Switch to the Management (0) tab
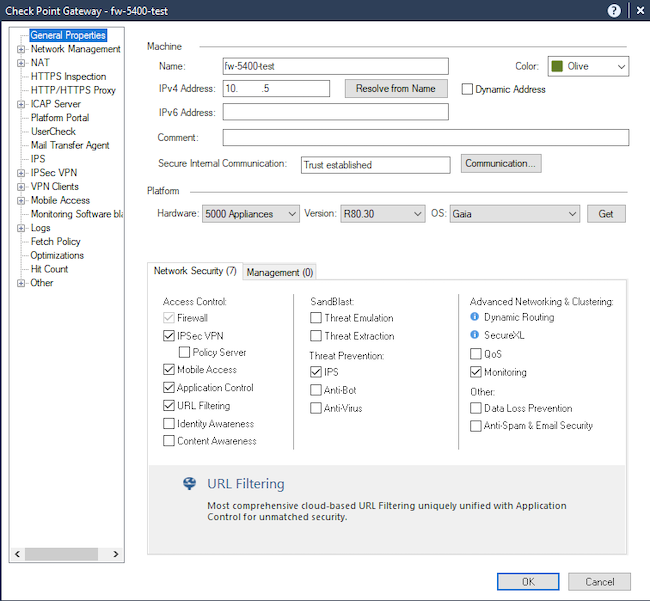Screen dimensions: 650x601 [x=280, y=272]
